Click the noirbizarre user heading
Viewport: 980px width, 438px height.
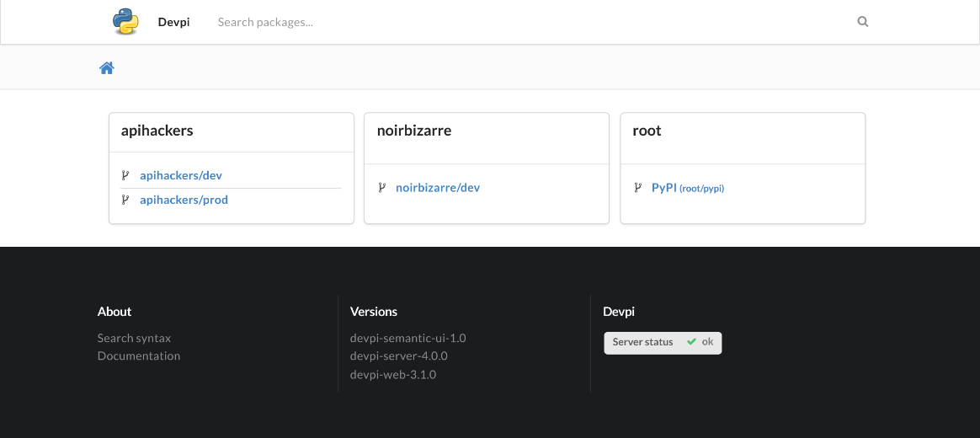[413, 131]
